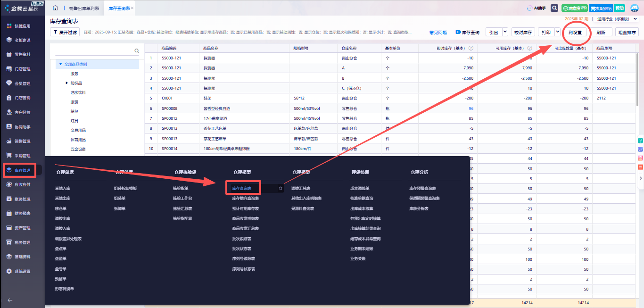Viewport: 644px width, 308px height.
Task: Collapse sidebar with bottom-left arrow icon
Action: (x=10, y=300)
